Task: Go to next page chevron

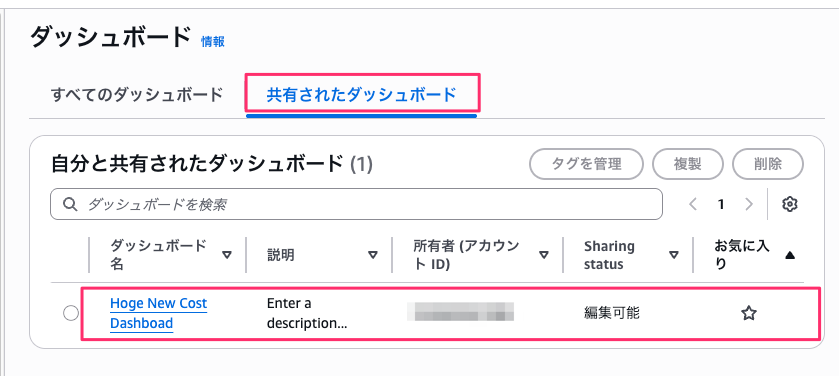Action: [749, 204]
